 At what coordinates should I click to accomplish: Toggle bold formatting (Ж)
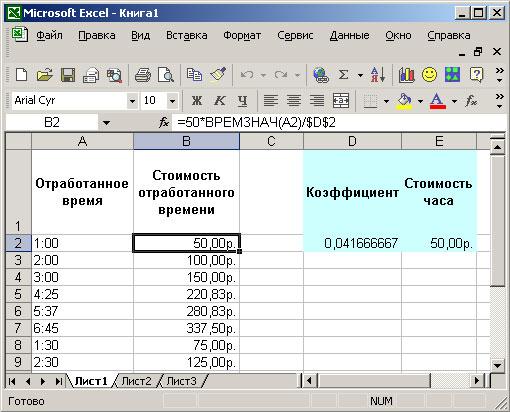pyautogui.click(x=197, y=100)
